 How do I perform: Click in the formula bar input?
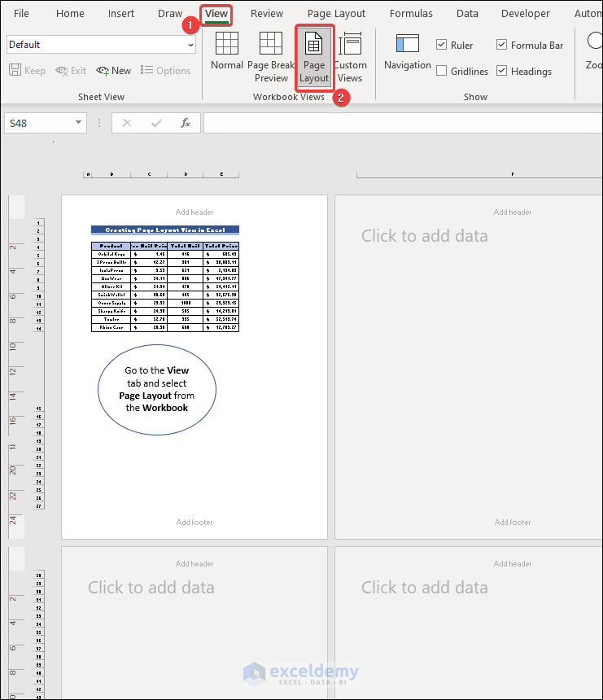coord(403,123)
